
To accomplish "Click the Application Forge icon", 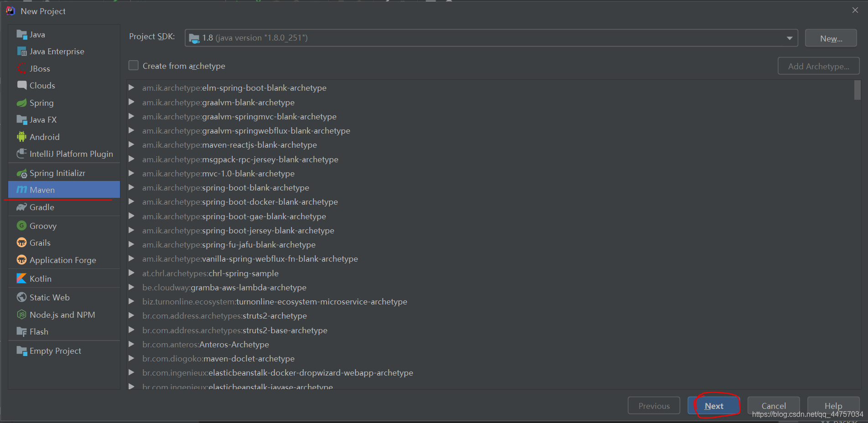I will pyautogui.click(x=21, y=260).
